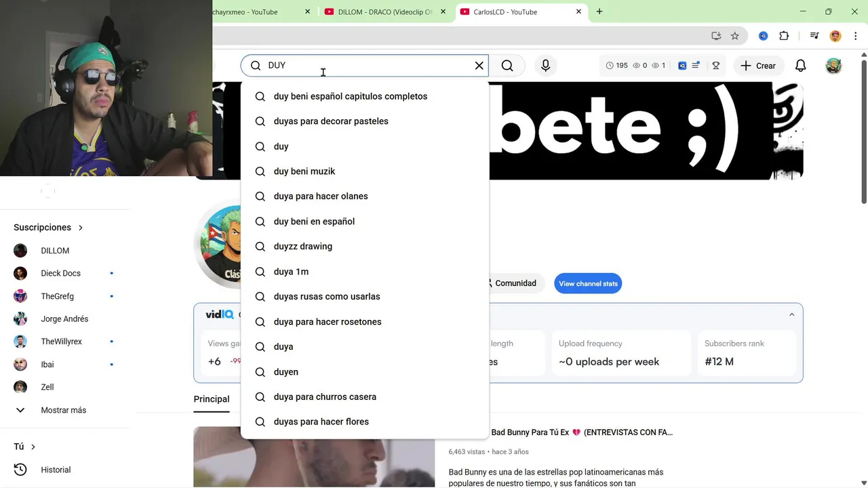Open a new browser tab
The height and width of the screenshot is (488, 868).
599,12
